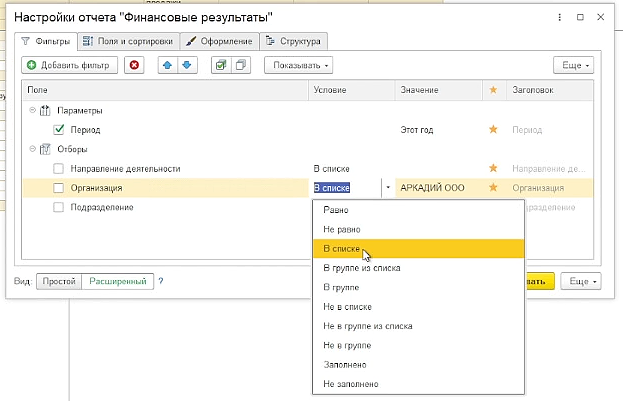The height and width of the screenshot is (401, 623).
Task: Click the Добавить фильтр button
Action: (70, 65)
